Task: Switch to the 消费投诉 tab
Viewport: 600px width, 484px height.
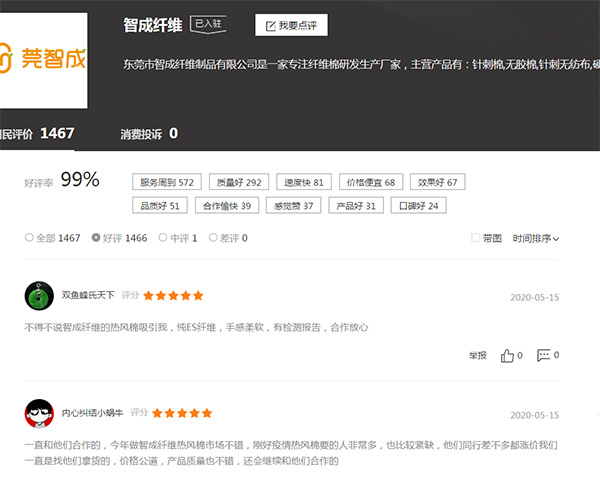Action: pos(148,133)
